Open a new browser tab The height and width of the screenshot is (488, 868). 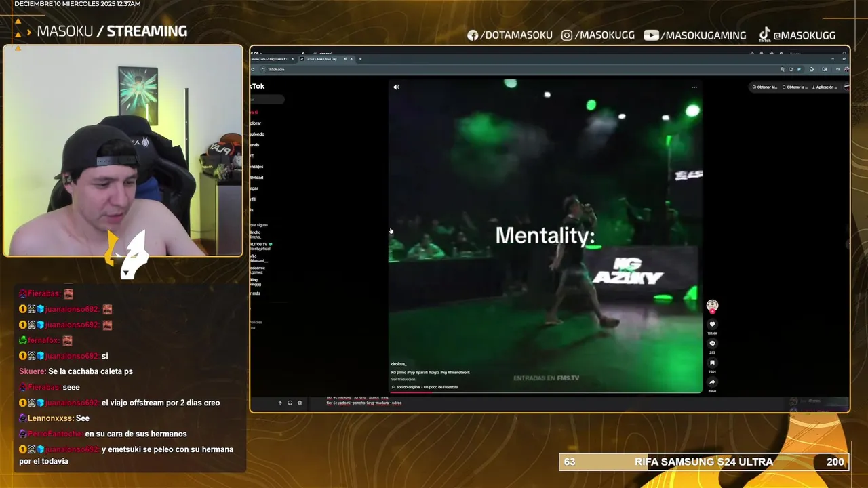(x=360, y=59)
